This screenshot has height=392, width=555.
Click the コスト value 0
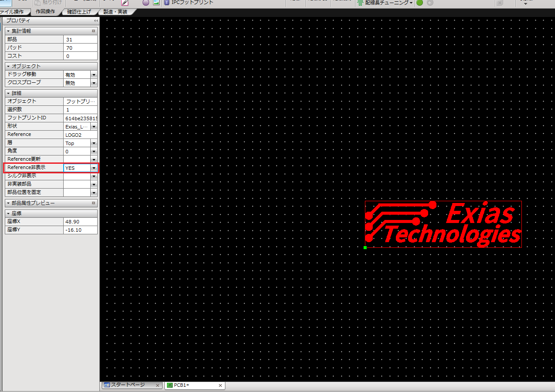pyautogui.click(x=80, y=56)
